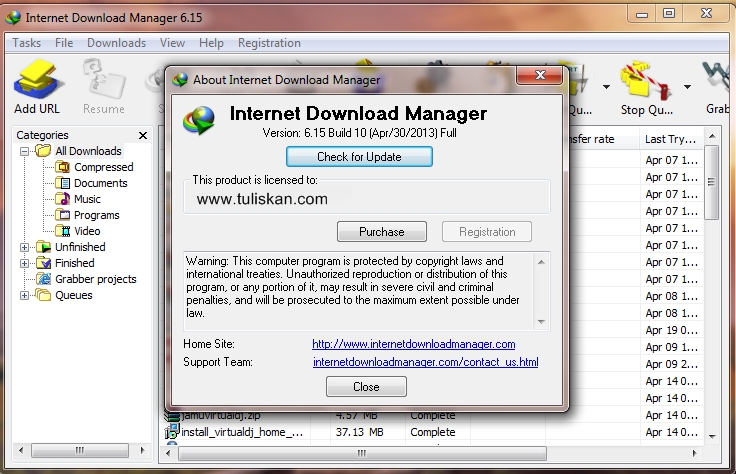The height and width of the screenshot is (474, 736).
Task: Expand the Unfinished tree node
Action: [x=24, y=247]
